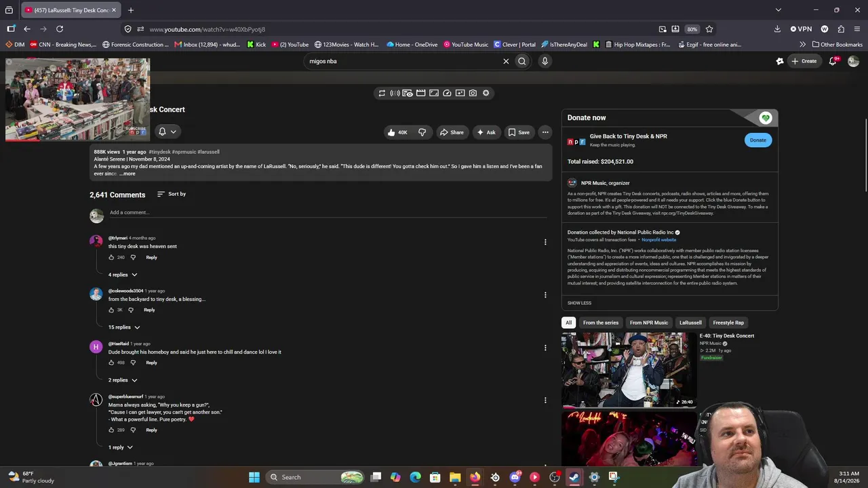This screenshot has height=488, width=868.
Task: Dislike the @colewoods3504 comment
Action: click(x=131, y=310)
